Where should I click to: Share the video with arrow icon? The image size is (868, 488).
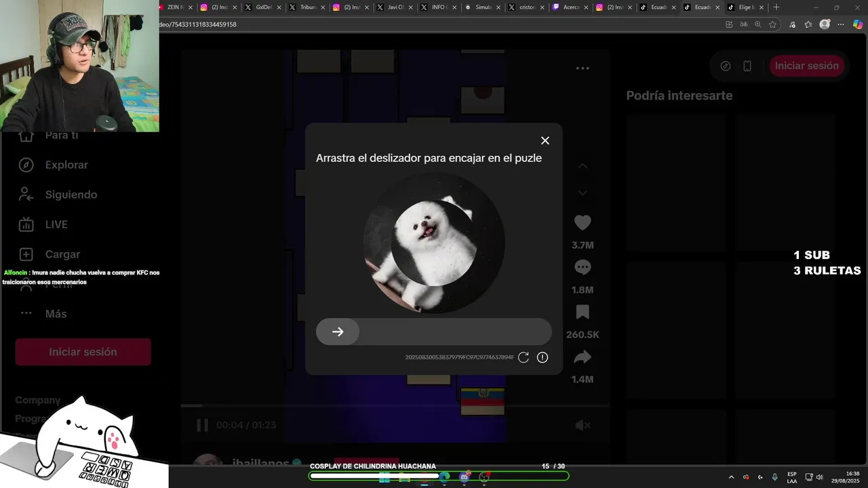(583, 357)
